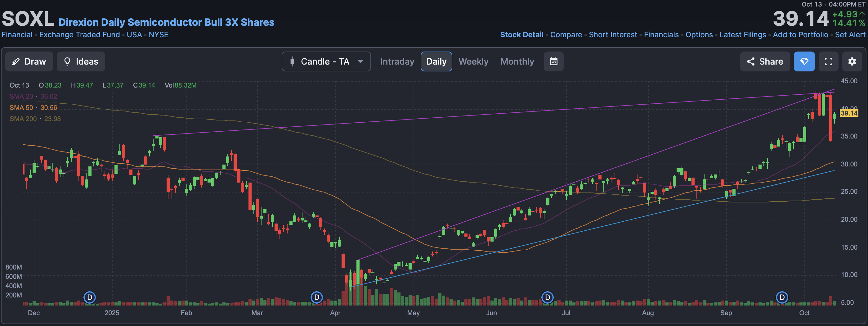
Task: Click the candlestick icon in chart type selector
Action: (x=292, y=61)
